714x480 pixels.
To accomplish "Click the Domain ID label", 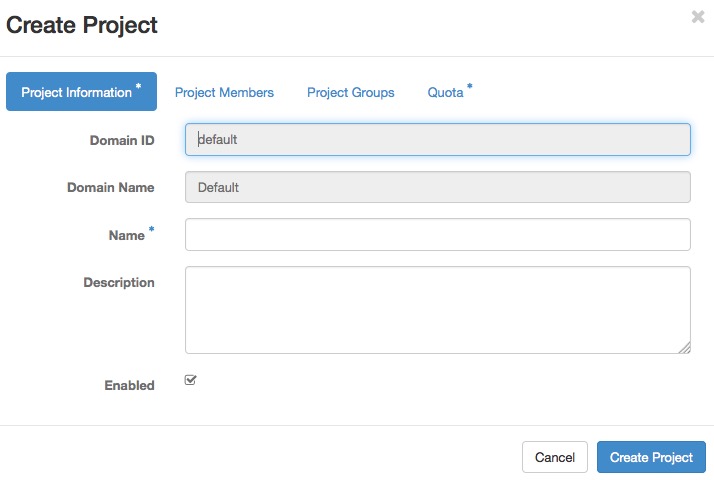I will (x=121, y=140).
